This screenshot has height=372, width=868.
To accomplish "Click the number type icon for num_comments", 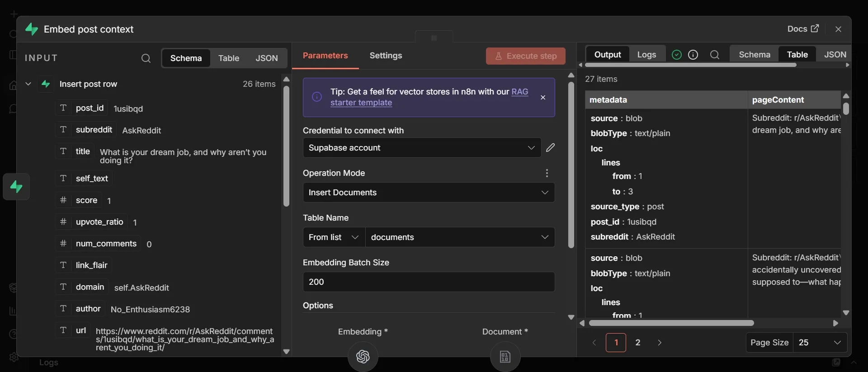I will pos(63,243).
